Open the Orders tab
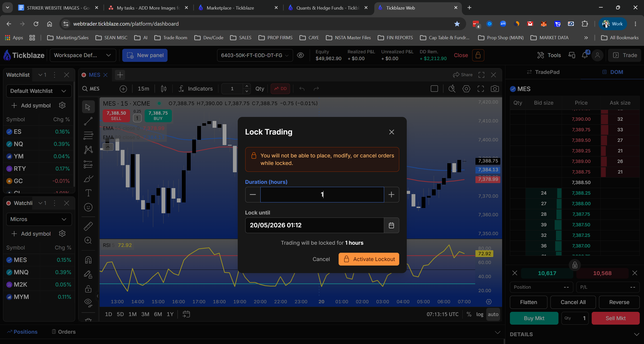The height and width of the screenshot is (344, 644). coord(64,332)
